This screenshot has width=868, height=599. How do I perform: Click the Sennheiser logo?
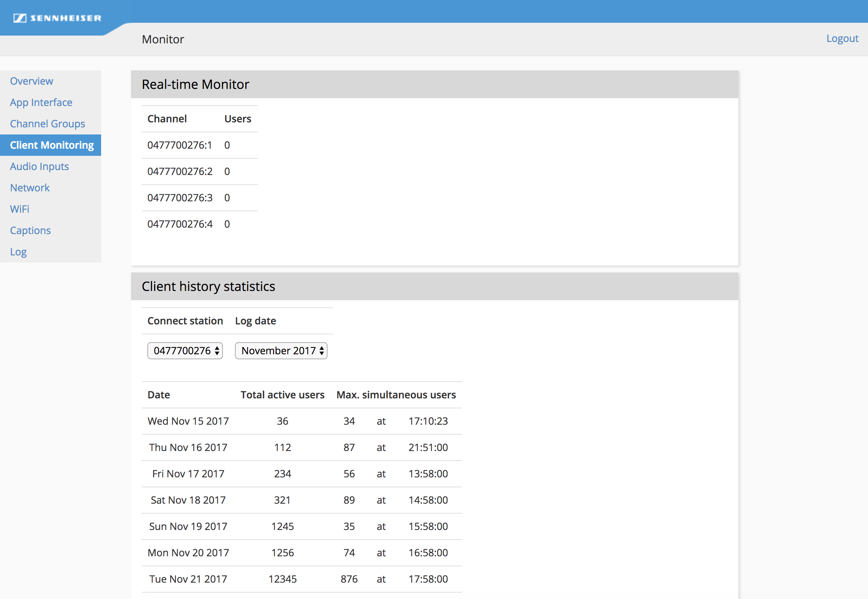(x=57, y=18)
